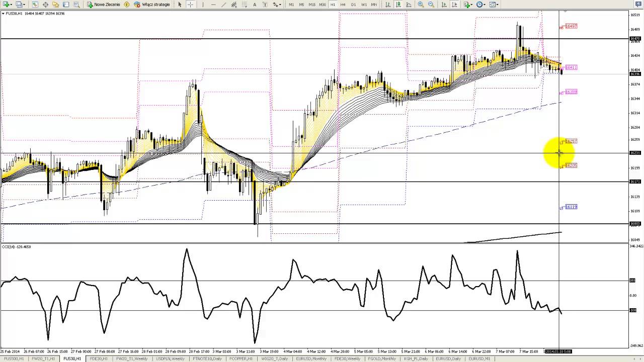Open the chat notification icon

[638, 5]
